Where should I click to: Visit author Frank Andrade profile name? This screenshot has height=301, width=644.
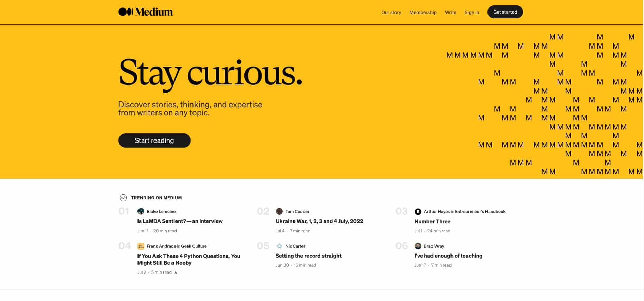coord(161,246)
